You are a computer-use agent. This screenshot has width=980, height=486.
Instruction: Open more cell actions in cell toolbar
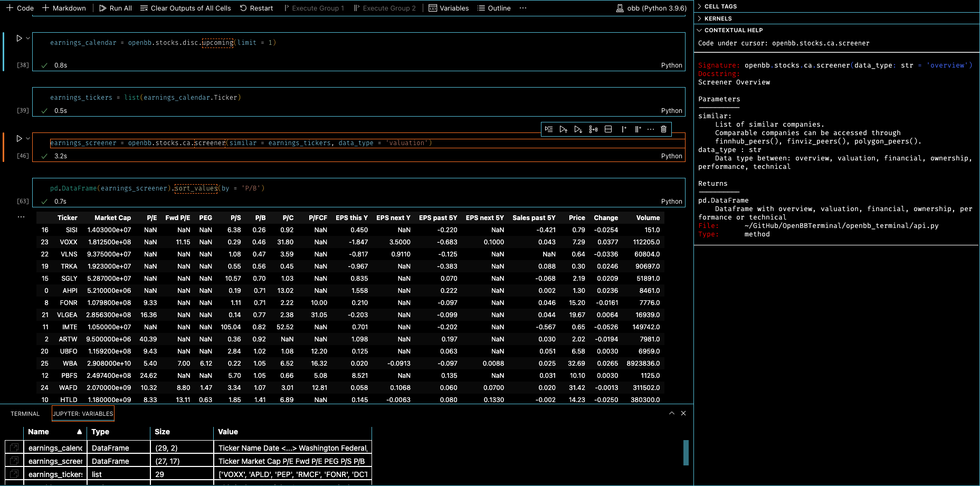click(651, 129)
